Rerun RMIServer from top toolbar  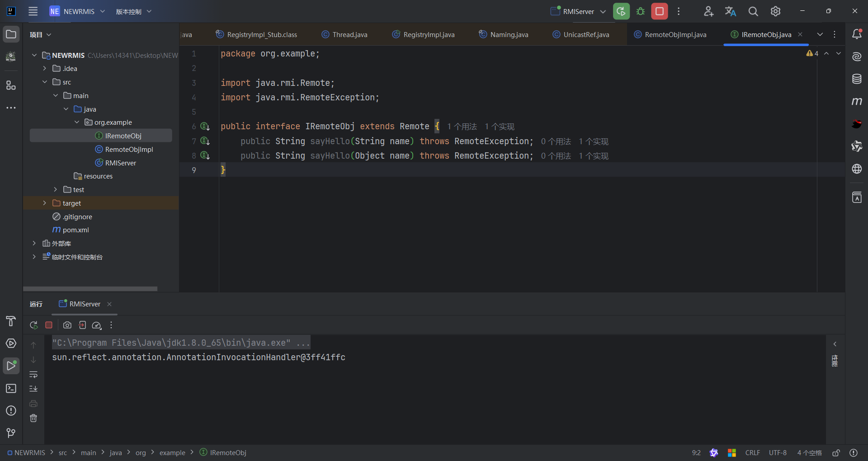pos(621,11)
